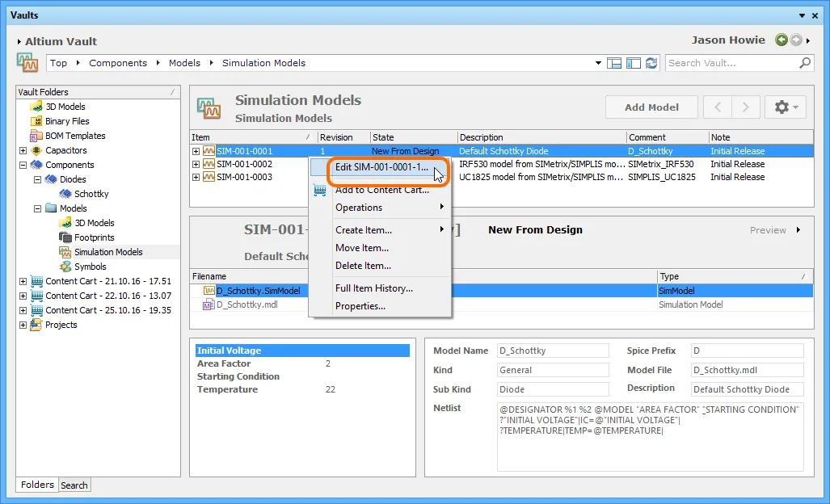The height and width of the screenshot is (504, 830).
Task: Click the 3D Models top-level folder icon
Action: click(36, 107)
